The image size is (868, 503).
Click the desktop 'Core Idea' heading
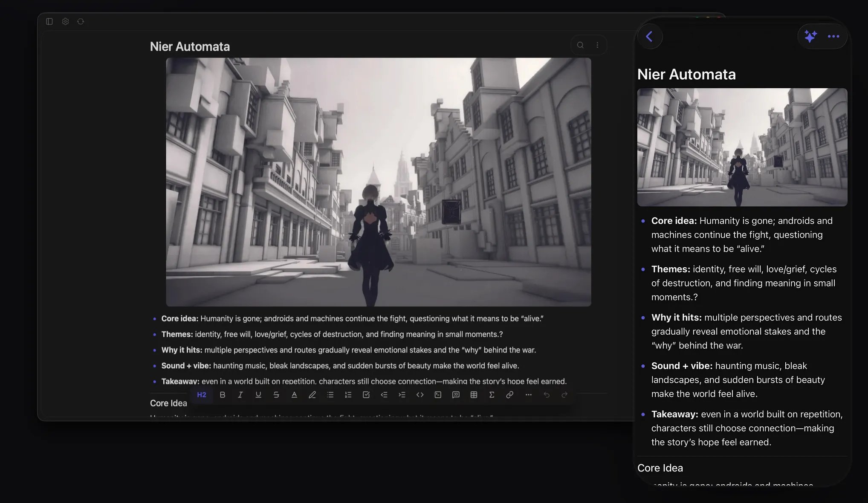[168, 403]
